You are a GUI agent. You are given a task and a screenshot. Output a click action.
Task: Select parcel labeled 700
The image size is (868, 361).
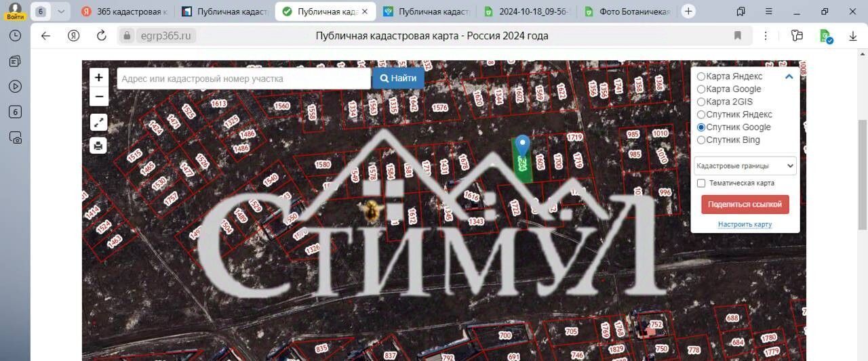(x=505, y=335)
